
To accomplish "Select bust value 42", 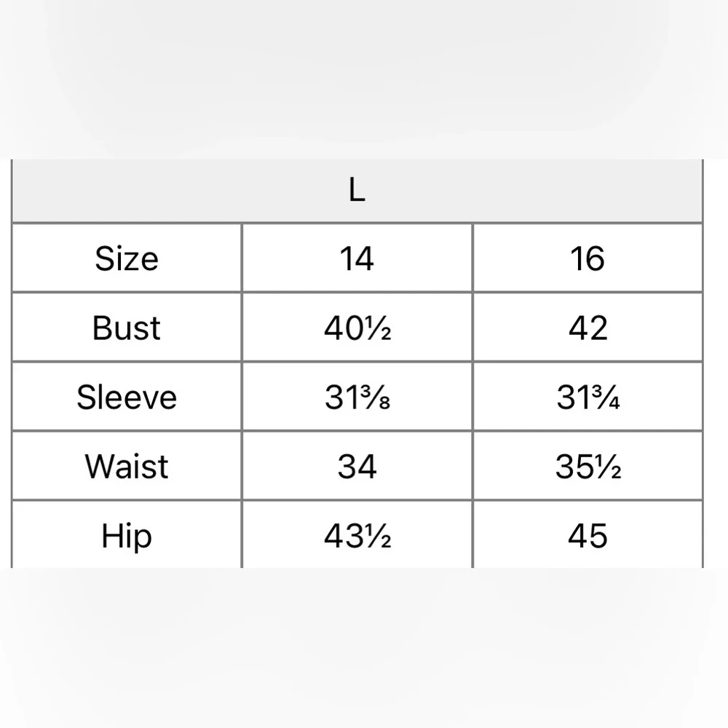I will [587, 328].
